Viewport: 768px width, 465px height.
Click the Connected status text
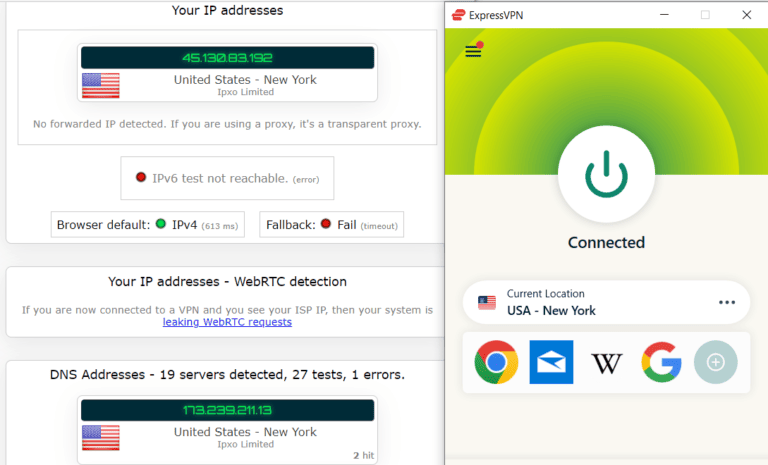tap(606, 243)
